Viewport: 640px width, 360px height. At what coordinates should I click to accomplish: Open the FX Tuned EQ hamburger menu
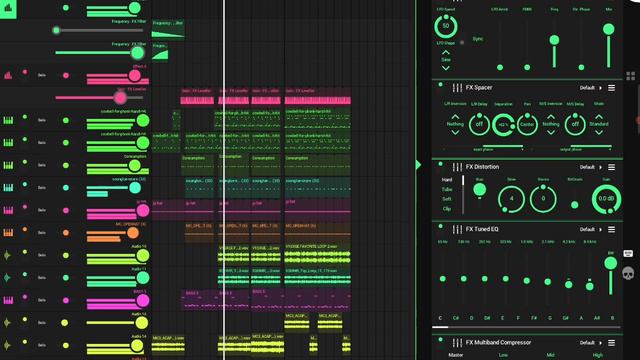[611, 229]
